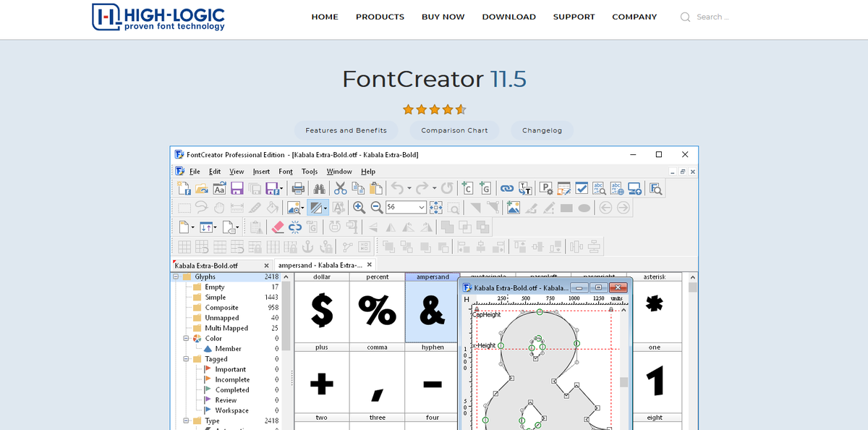Image resolution: width=868 pixels, height=430 pixels.
Task: Click the Insert Character icon marked C
Action: [x=467, y=188]
